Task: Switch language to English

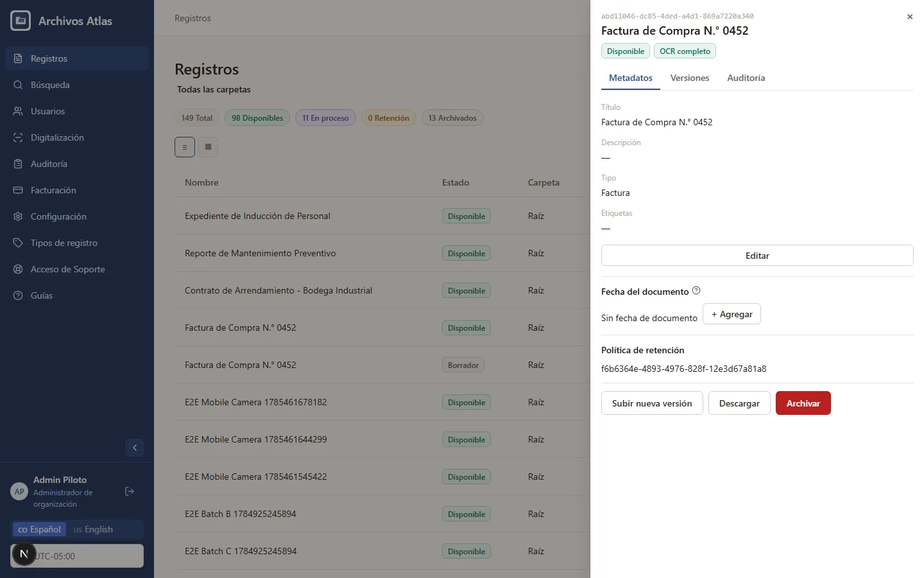Action: [x=93, y=529]
